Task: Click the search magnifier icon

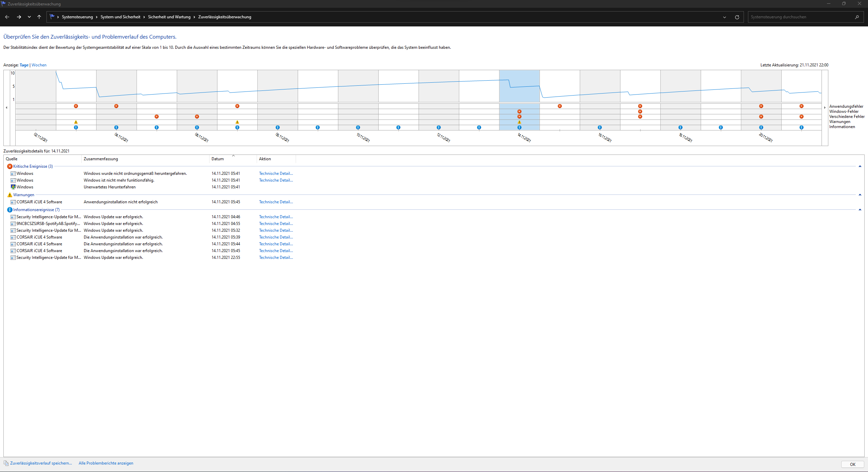Action: coord(857,17)
